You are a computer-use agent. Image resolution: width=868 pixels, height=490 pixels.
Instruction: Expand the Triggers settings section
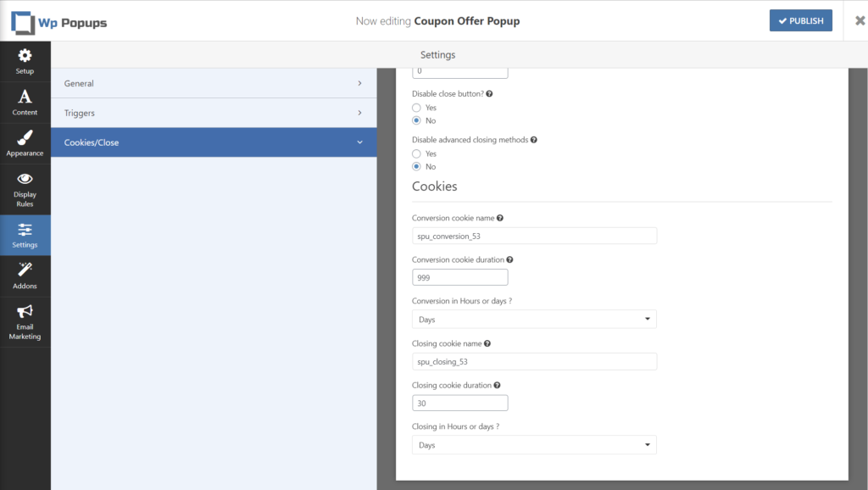pyautogui.click(x=215, y=112)
